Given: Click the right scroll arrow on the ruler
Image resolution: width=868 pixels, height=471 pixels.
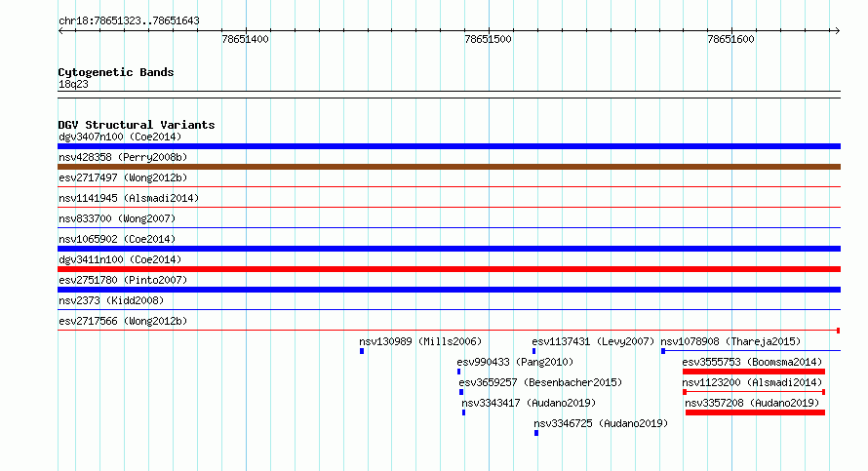Looking at the screenshot, I should pos(837,31).
